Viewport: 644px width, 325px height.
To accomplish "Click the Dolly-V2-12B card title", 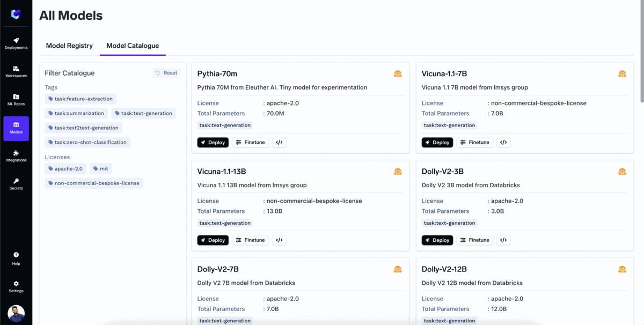I will click(444, 269).
